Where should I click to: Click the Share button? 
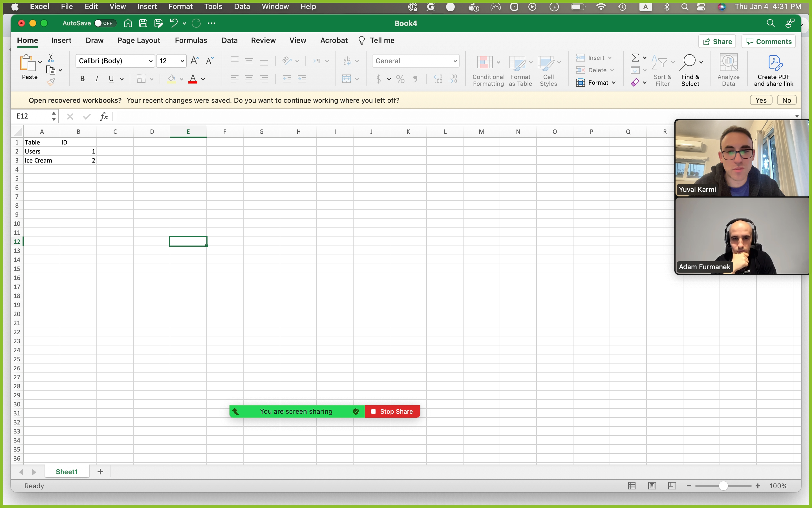coord(717,41)
